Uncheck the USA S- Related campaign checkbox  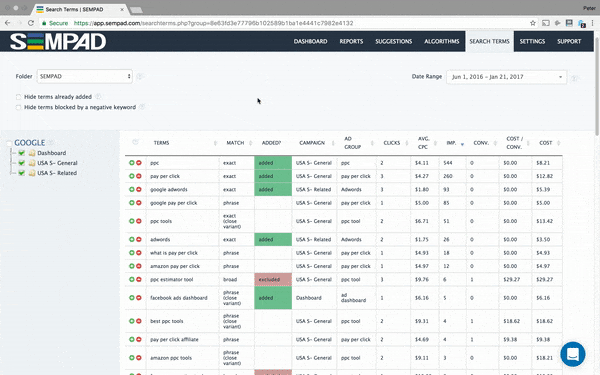click(22, 173)
